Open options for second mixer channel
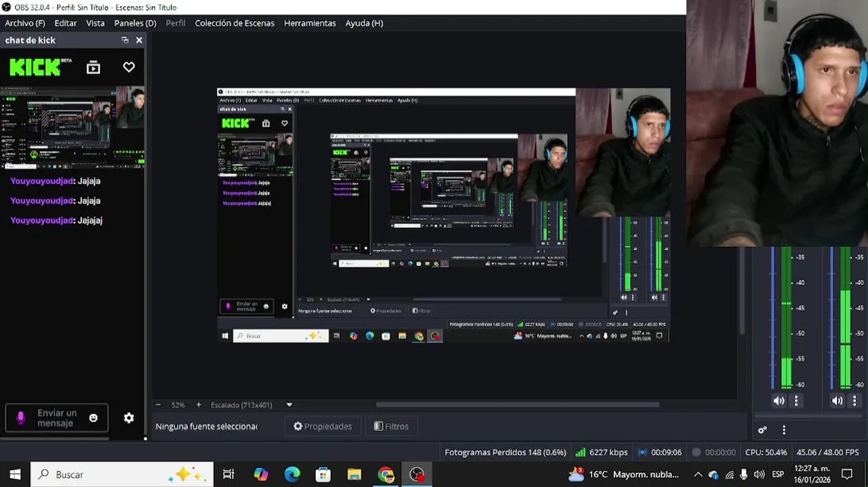Image resolution: width=868 pixels, height=487 pixels. coord(854,400)
